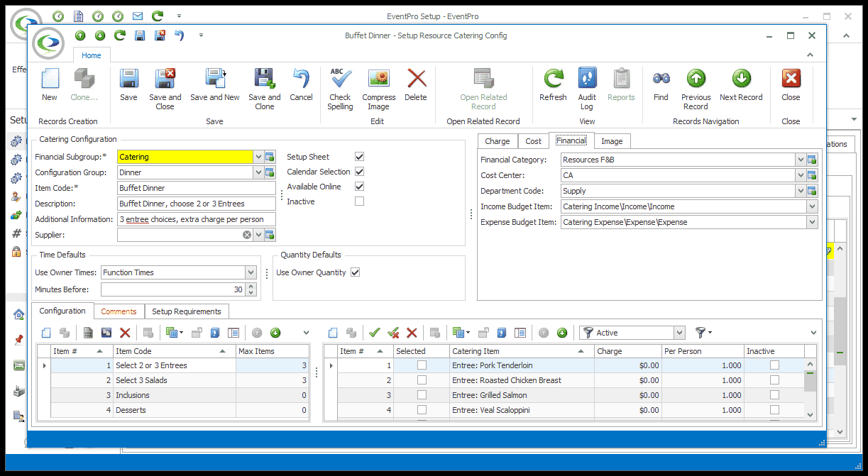Switch to the Charge tab
Image resolution: width=868 pixels, height=476 pixels.
498,141
